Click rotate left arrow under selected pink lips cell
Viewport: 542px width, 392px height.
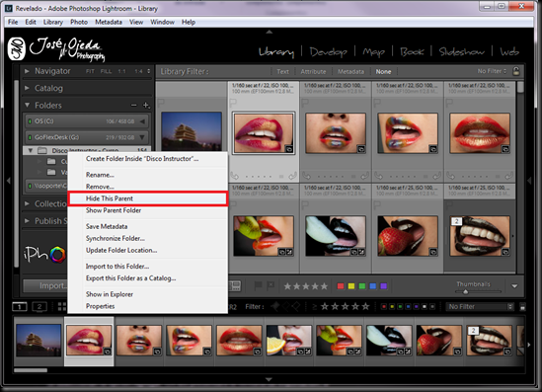pyautogui.click(x=234, y=176)
